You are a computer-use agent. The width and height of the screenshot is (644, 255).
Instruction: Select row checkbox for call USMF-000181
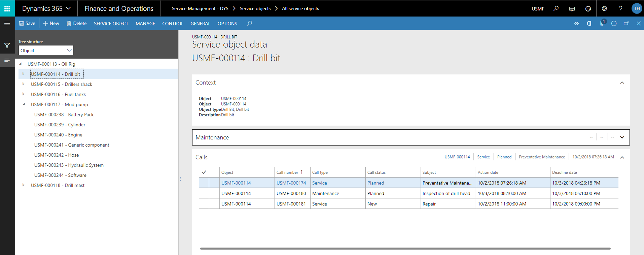tap(204, 204)
